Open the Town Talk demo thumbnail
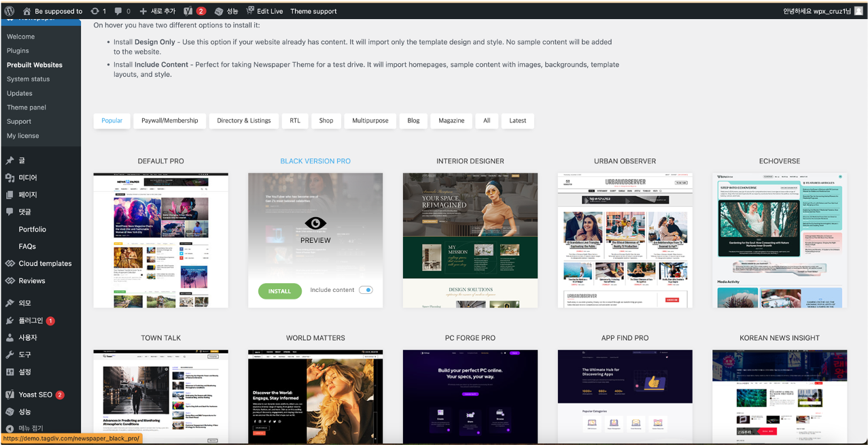The height and width of the screenshot is (445, 868). [x=160, y=397]
